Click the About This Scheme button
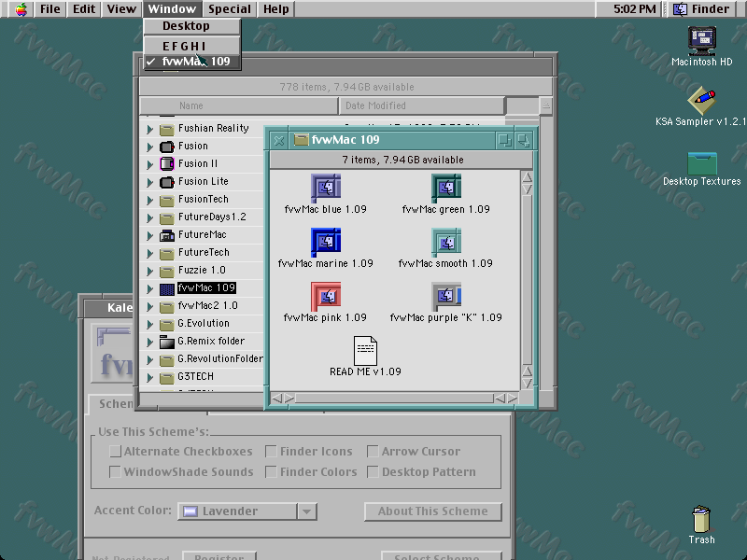 [433, 511]
